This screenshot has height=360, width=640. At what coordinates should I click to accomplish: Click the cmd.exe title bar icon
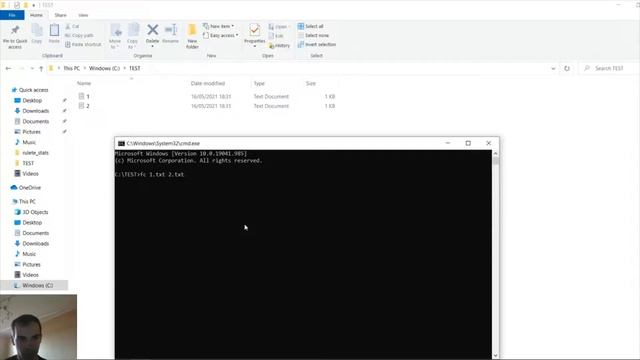click(x=121, y=143)
